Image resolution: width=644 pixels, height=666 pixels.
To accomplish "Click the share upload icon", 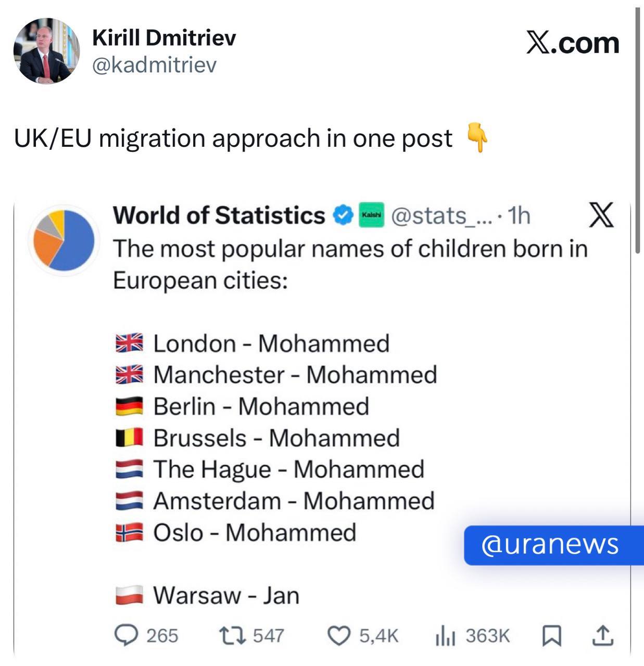I will click(603, 635).
